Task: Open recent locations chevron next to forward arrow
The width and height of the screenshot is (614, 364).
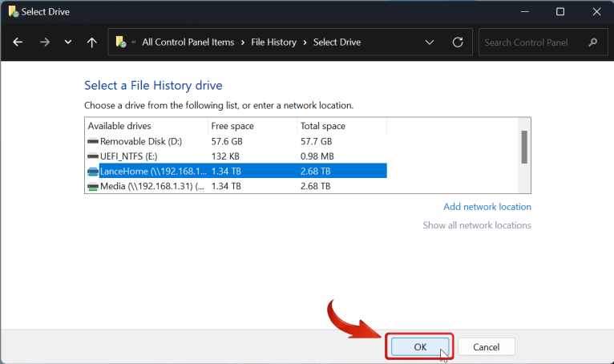Action: 68,42
